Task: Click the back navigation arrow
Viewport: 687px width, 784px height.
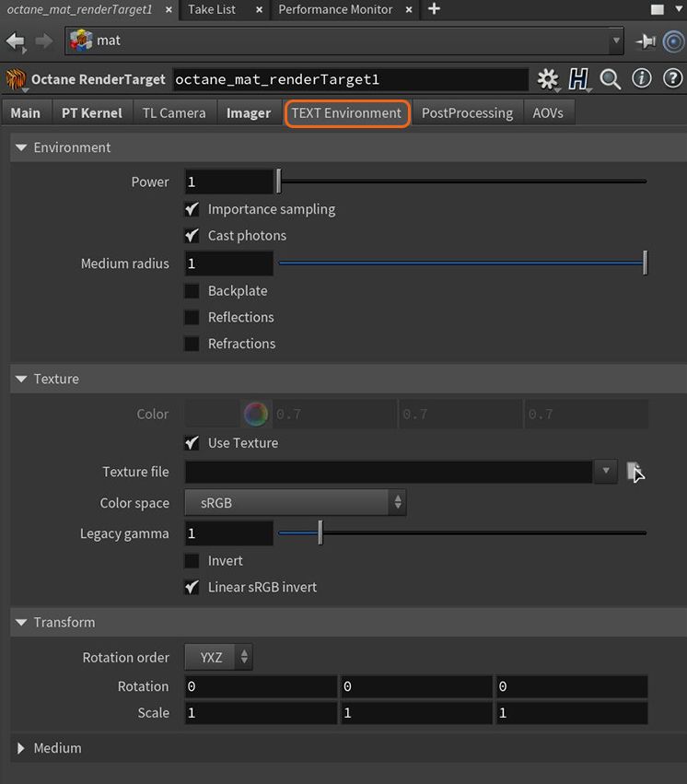Action: pyautogui.click(x=15, y=41)
